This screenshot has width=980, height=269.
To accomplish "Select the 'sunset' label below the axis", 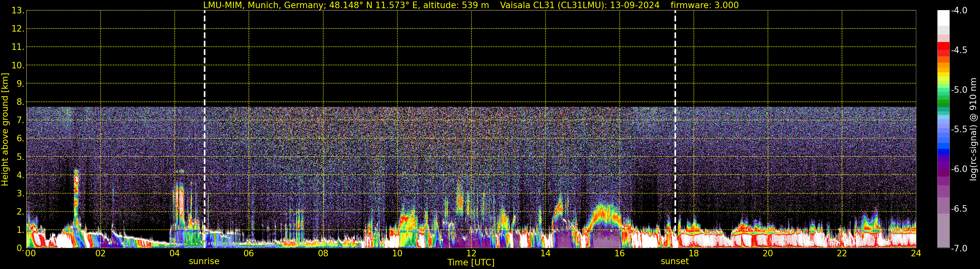I will point(674,262).
